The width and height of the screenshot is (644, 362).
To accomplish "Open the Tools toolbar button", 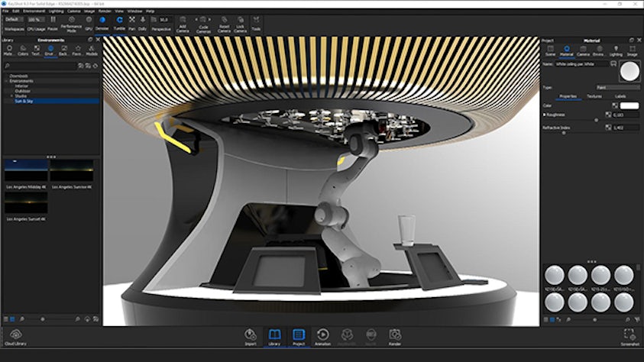I will point(256,24).
